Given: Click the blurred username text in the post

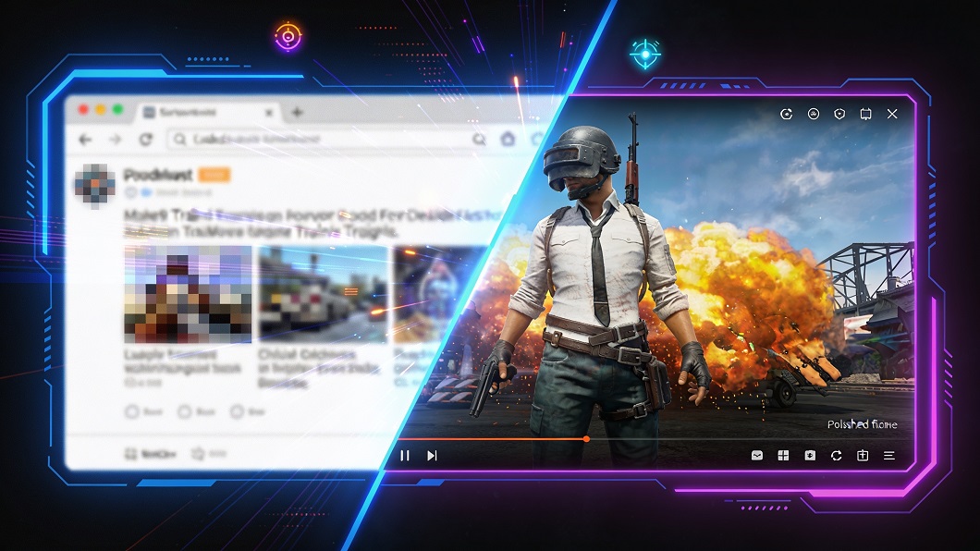Looking at the screenshot, I should (x=157, y=175).
